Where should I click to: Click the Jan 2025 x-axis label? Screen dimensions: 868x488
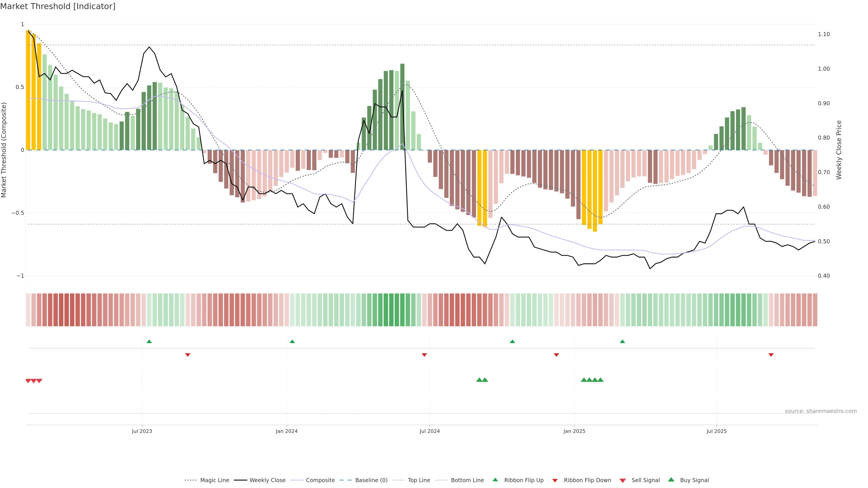(574, 431)
